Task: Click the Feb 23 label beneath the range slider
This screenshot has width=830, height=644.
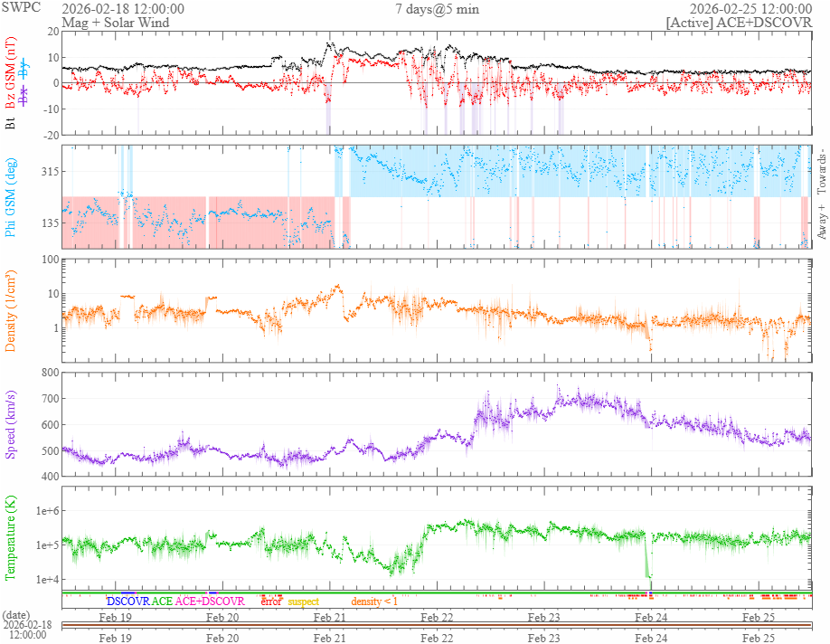Action: coord(543,639)
